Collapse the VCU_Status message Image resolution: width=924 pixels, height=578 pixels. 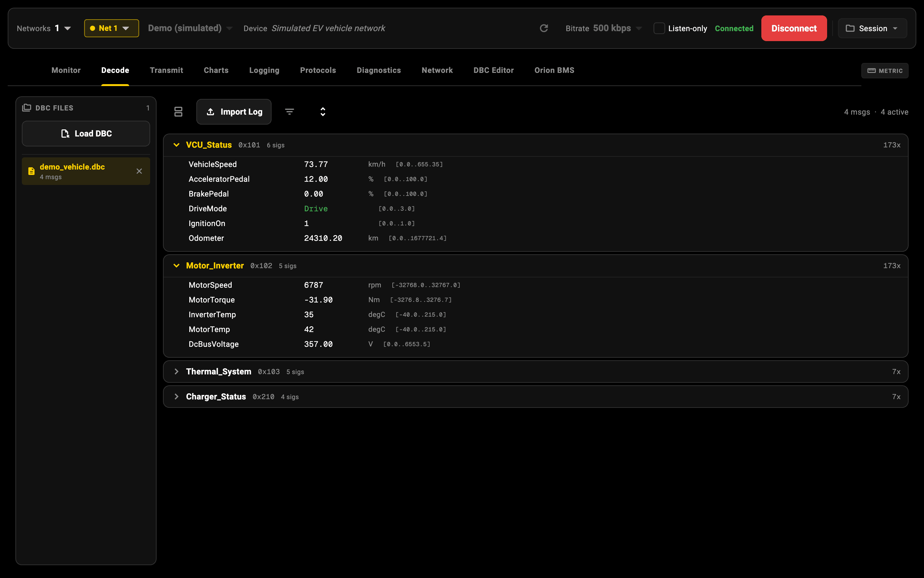[176, 145]
